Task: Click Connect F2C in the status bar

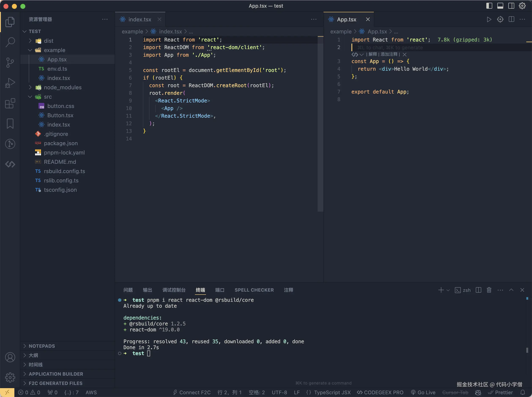Action: click(x=192, y=392)
